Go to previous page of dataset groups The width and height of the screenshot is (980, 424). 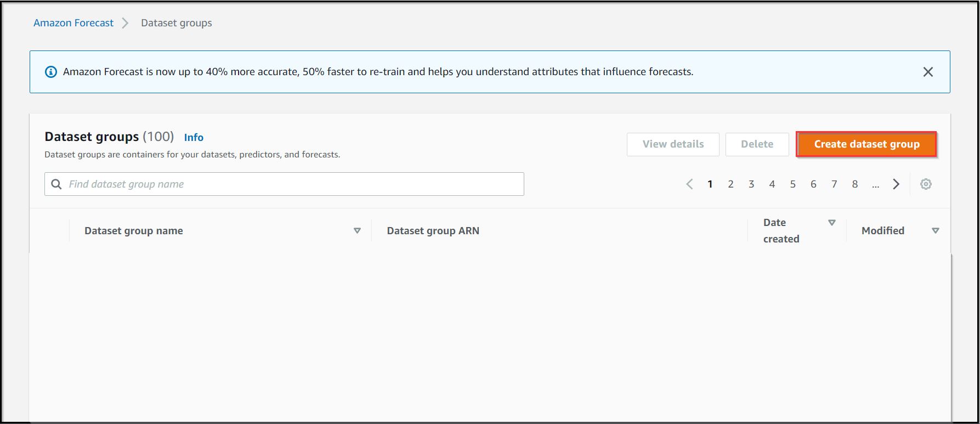[689, 184]
